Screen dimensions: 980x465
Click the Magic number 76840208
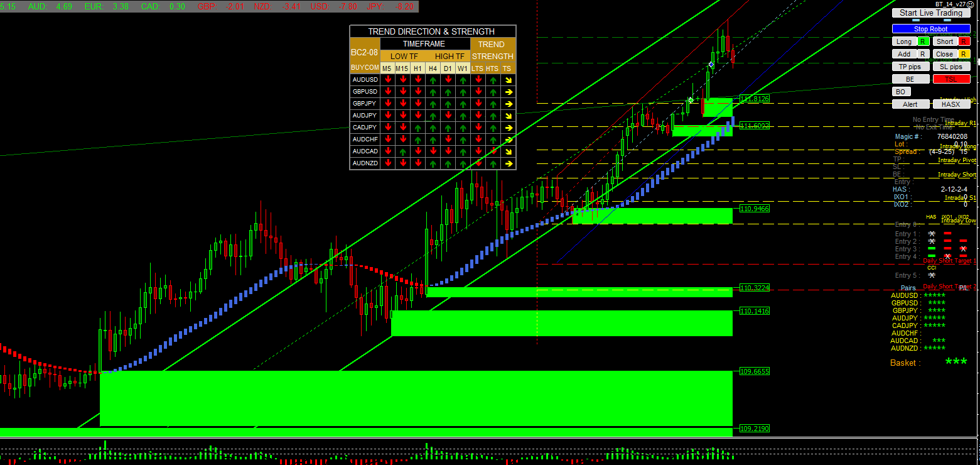[952, 136]
